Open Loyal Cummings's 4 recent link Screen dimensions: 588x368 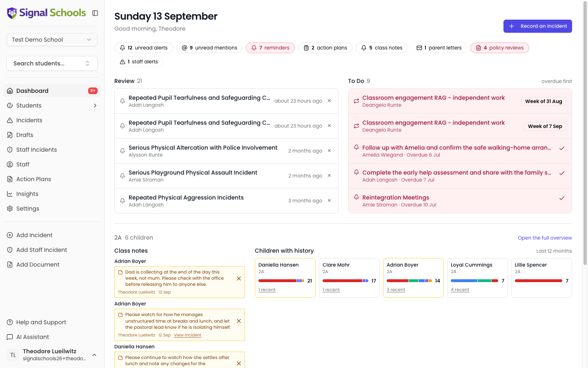460,289
